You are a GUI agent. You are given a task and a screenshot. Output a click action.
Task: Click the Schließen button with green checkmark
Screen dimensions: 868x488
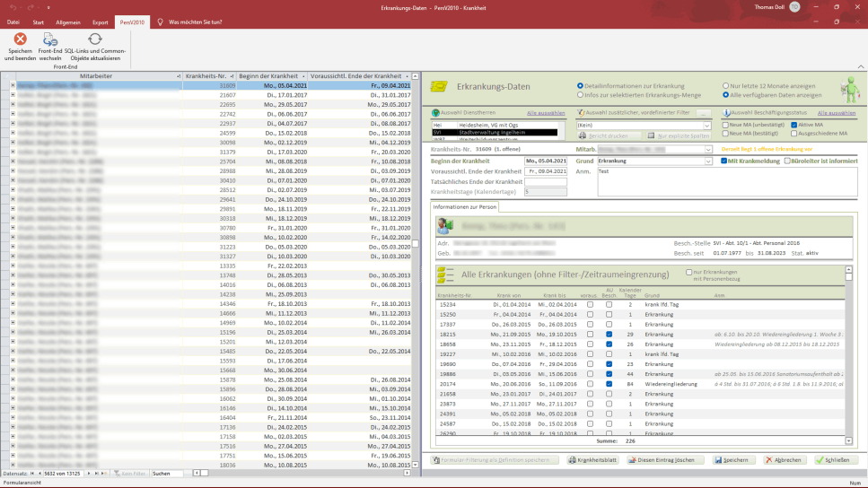tap(836, 460)
